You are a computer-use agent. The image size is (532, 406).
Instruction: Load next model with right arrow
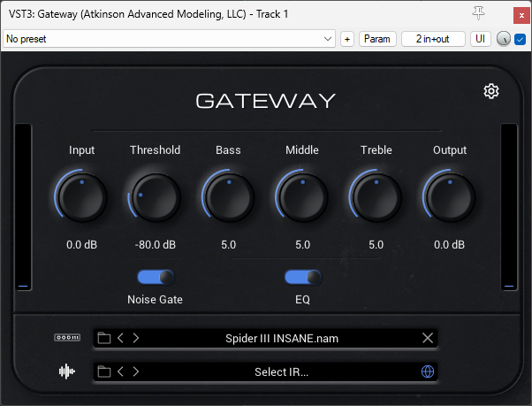pyautogui.click(x=136, y=338)
